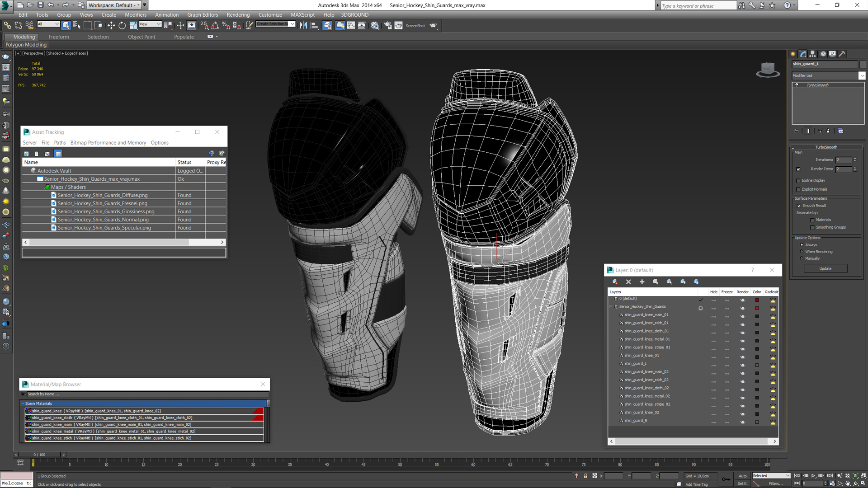Collapse the Scene Materials group
The height and width of the screenshot is (488, 868).
(23, 404)
